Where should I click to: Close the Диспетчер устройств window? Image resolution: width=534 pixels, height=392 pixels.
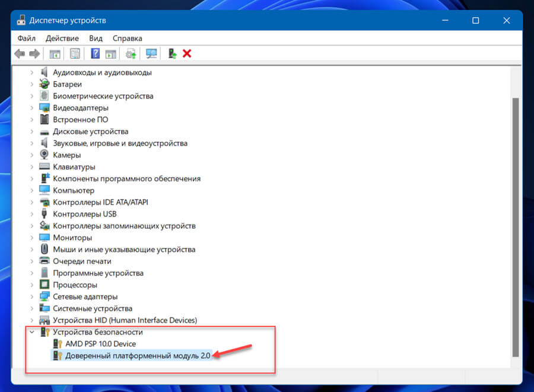(507, 20)
